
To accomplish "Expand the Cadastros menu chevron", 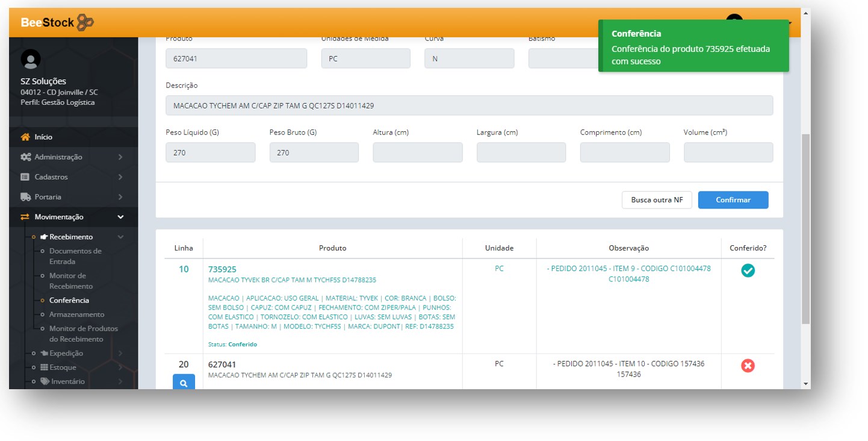I will pos(120,177).
